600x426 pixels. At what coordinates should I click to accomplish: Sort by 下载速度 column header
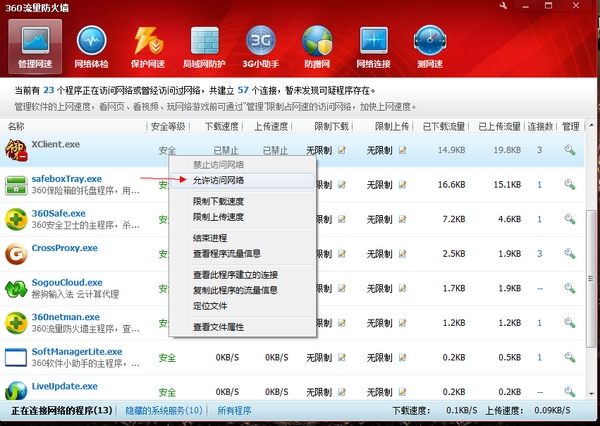coord(222,126)
